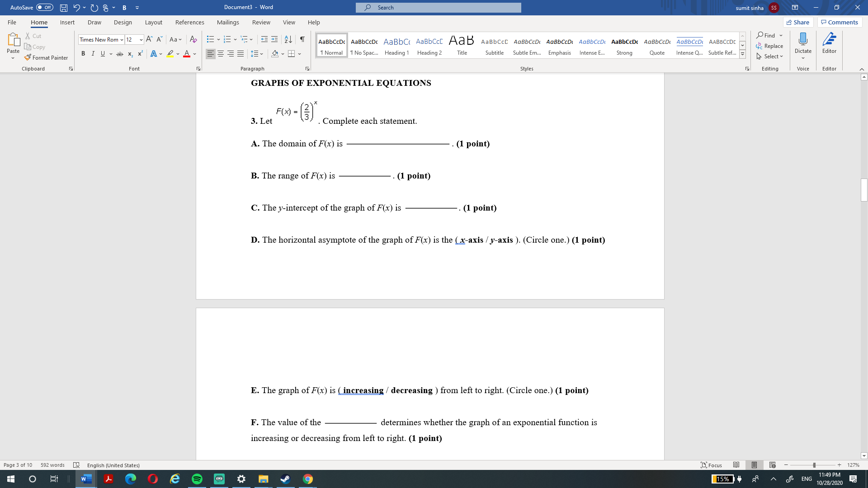Select the Format Painter tool

tap(46, 57)
